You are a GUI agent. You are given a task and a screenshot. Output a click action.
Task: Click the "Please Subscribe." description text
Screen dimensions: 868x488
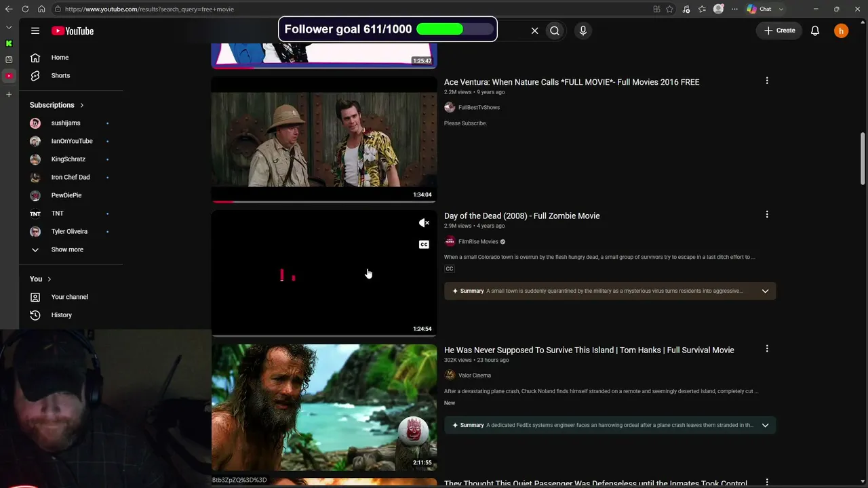tap(465, 123)
